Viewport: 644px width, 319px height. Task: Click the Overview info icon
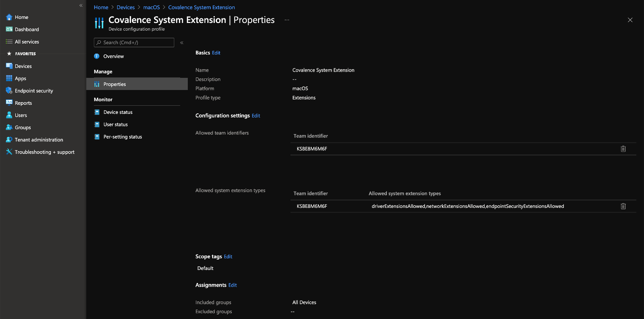pos(96,56)
